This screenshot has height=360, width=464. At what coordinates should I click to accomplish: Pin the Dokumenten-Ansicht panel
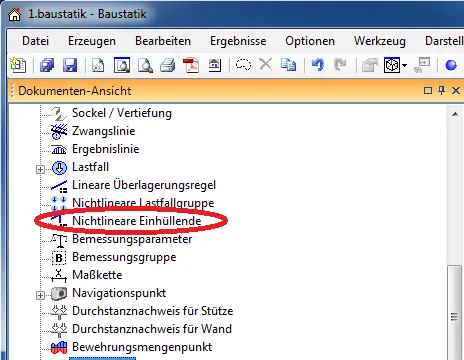pos(442,90)
